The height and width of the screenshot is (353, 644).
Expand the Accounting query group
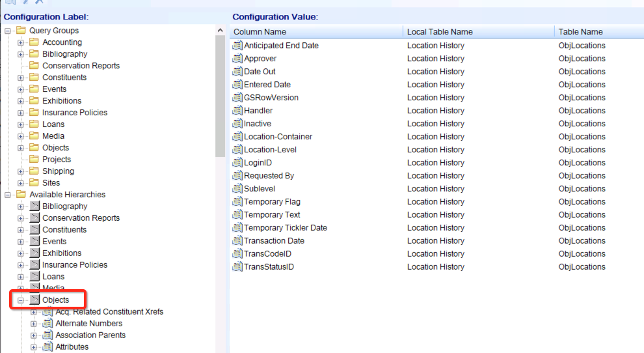coord(21,42)
